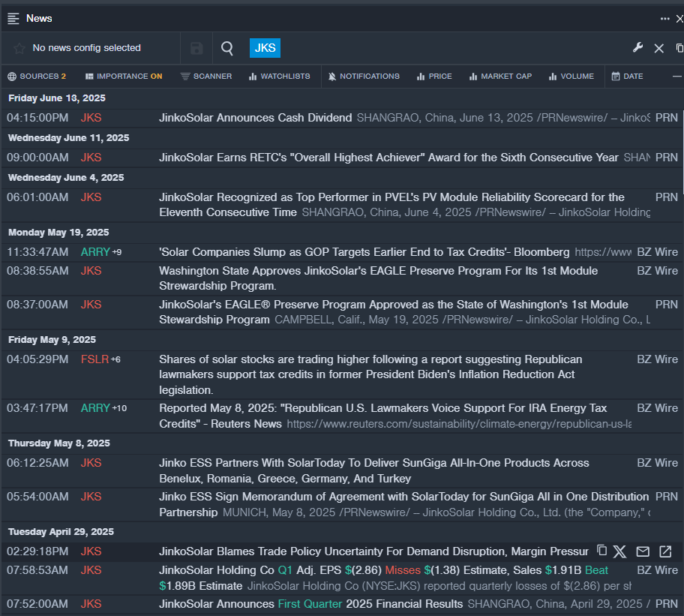Open 'JinkoSolar Announces Cash Dividend' story
The width and height of the screenshot is (684, 616).
256,118
